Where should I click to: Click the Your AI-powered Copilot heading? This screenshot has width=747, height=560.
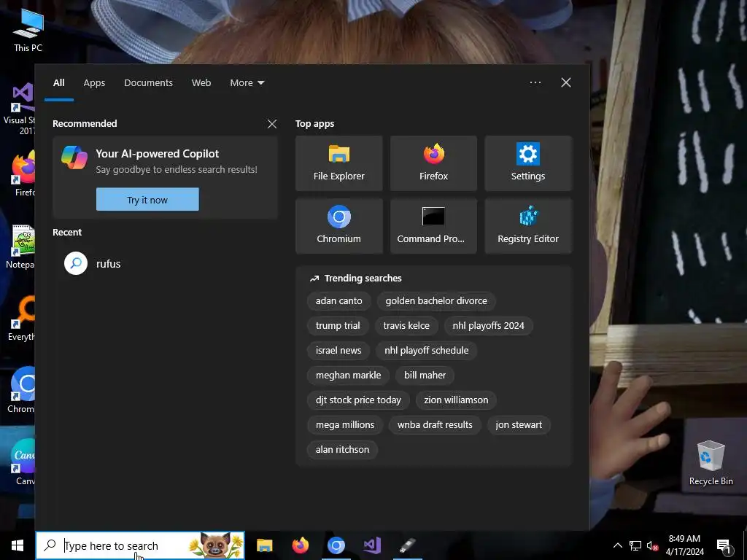158,154
